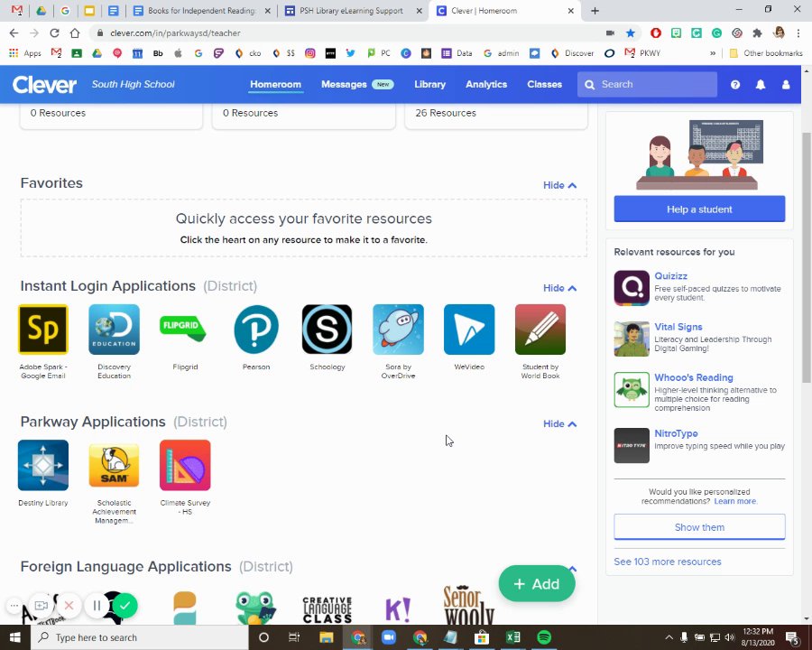This screenshot has width=812, height=650.
Task: Open the Analytics tab
Action: pyautogui.click(x=486, y=85)
